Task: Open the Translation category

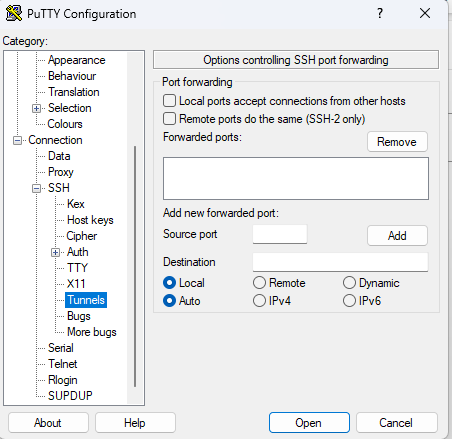Action: (74, 92)
